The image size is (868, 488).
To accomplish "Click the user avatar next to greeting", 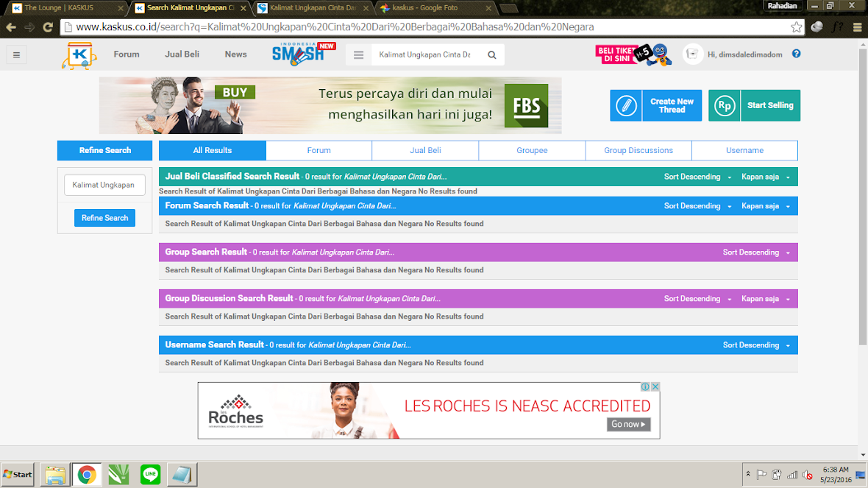I will click(x=693, y=54).
